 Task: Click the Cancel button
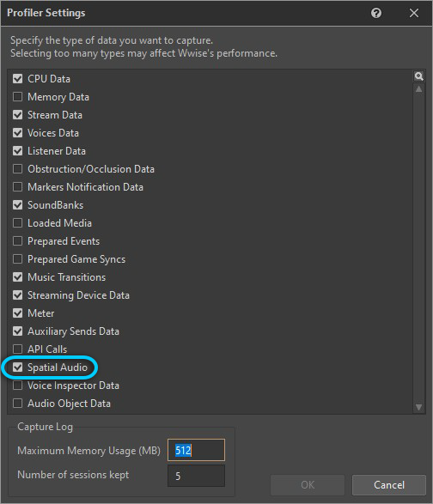click(389, 485)
